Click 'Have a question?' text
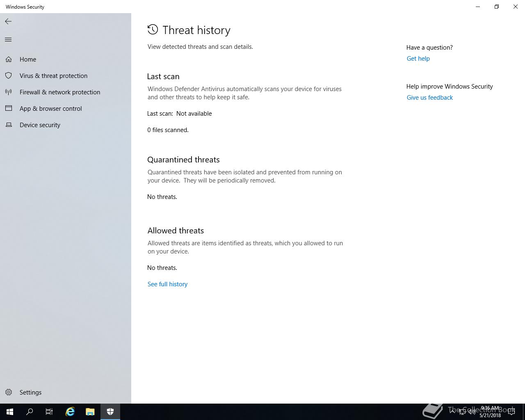Image resolution: width=525 pixels, height=420 pixels. click(429, 48)
